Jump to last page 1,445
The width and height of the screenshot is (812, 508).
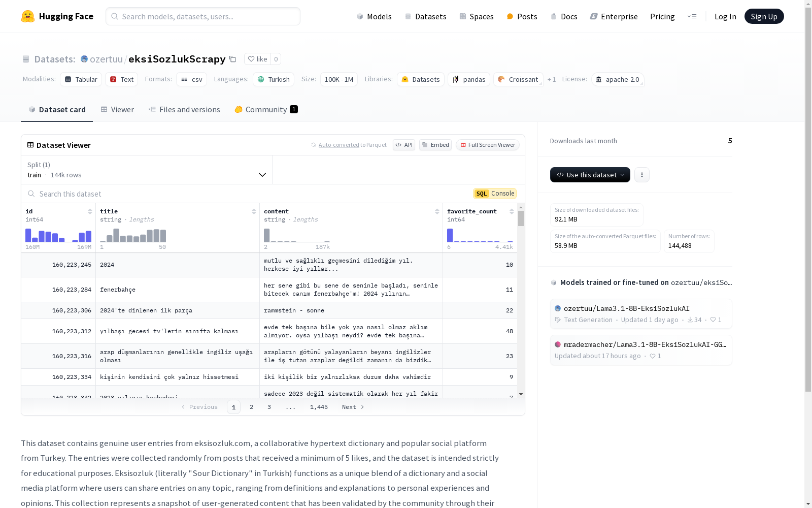tap(319, 407)
